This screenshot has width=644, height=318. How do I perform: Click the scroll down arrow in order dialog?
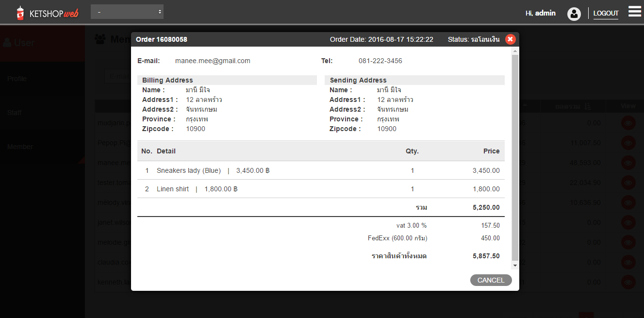515,266
